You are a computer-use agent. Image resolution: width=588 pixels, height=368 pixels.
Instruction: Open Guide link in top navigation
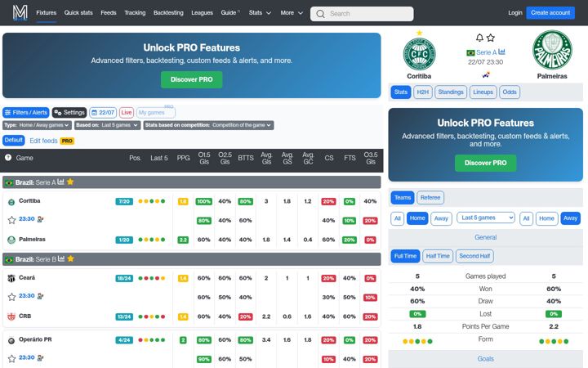(229, 13)
